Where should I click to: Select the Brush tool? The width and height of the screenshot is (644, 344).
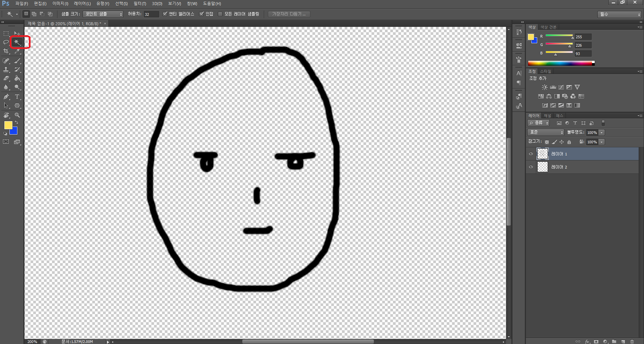(17, 61)
